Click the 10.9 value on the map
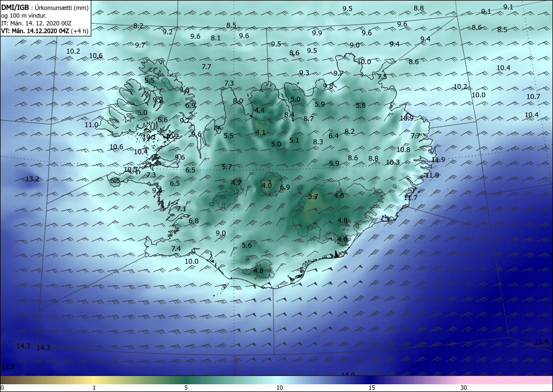 406,118
